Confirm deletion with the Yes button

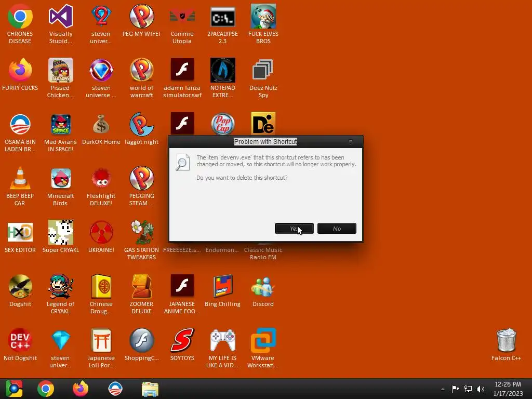(x=294, y=229)
